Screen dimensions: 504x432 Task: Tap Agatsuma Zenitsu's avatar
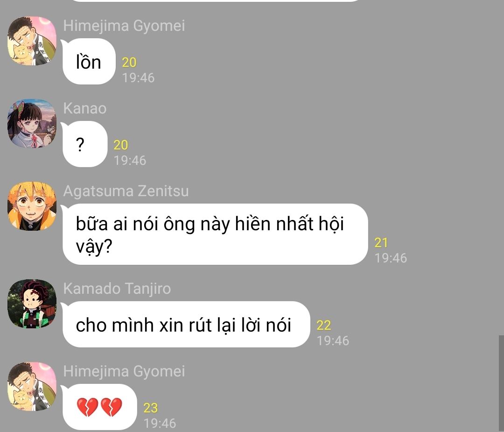[x=32, y=206]
